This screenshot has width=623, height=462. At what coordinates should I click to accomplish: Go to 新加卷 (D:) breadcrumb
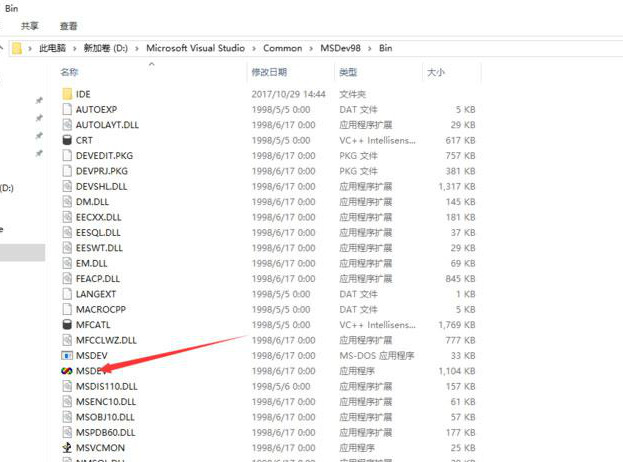106,48
